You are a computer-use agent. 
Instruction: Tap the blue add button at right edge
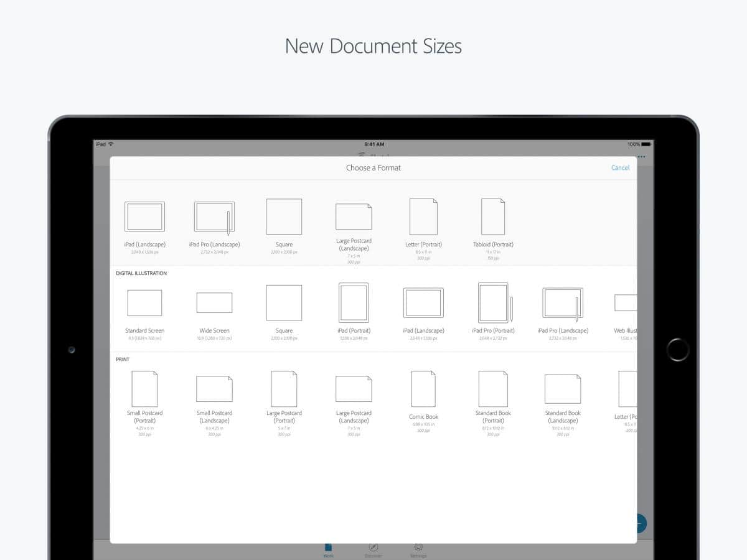coord(641,523)
